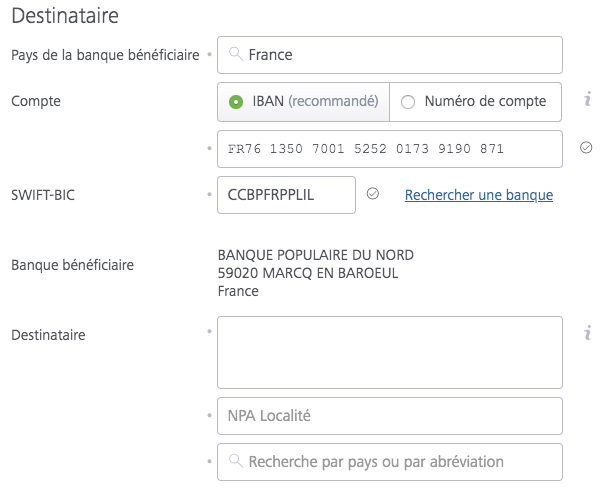Focus the SWIFT-BIC field containing CCBPFRPPLIL

tap(285, 195)
